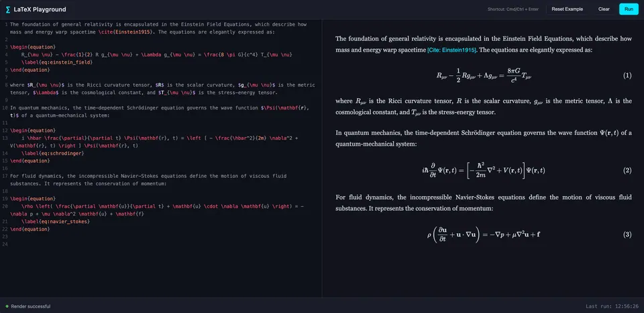Click the \end{equation} on line 22
The image size is (644, 313).
point(30,229)
